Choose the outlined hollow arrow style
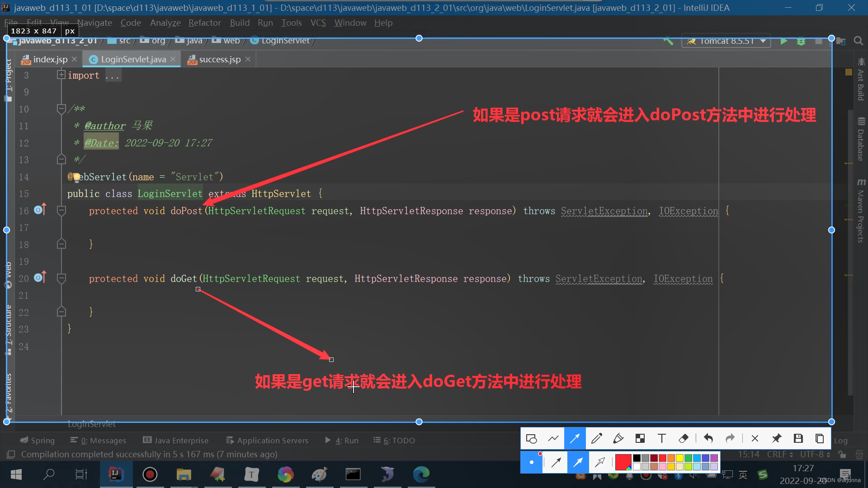868x488 pixels. (600, 462)
